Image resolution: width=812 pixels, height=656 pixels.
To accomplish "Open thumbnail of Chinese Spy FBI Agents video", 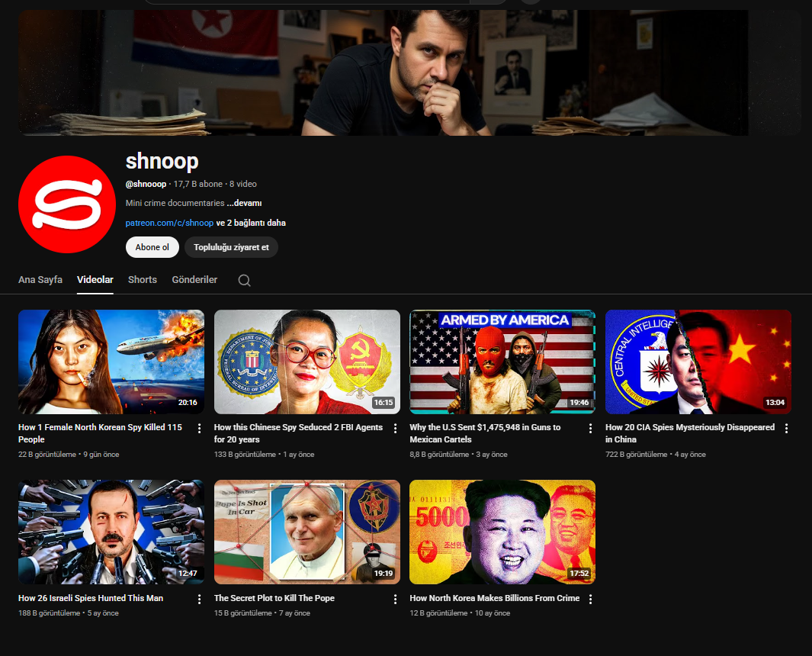I will 307,362.
